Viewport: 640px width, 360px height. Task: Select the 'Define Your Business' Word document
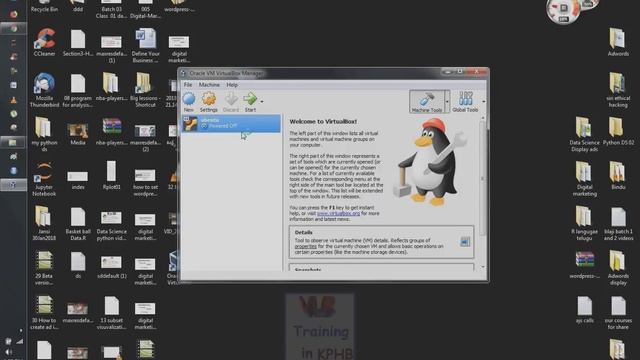[x=145, y=45]
